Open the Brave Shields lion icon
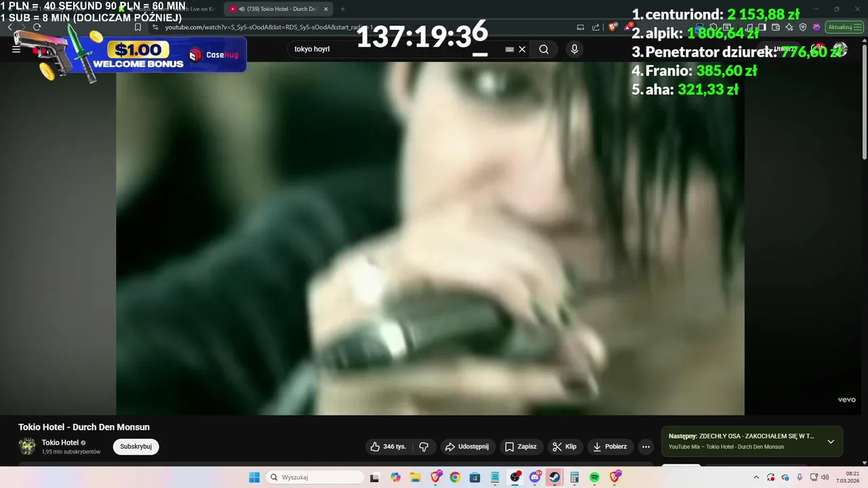 (x=612, y=27)
